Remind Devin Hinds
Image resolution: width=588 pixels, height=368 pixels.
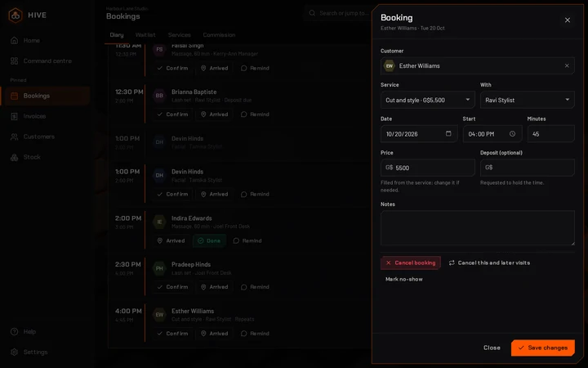pos(255,194)
